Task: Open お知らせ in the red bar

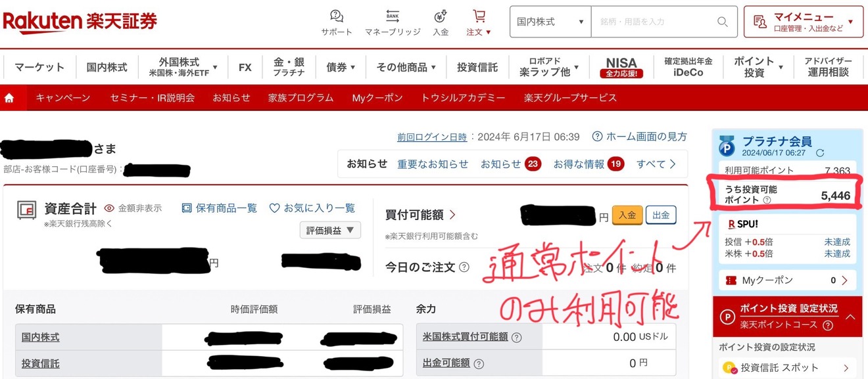Action: coord(231,98)
